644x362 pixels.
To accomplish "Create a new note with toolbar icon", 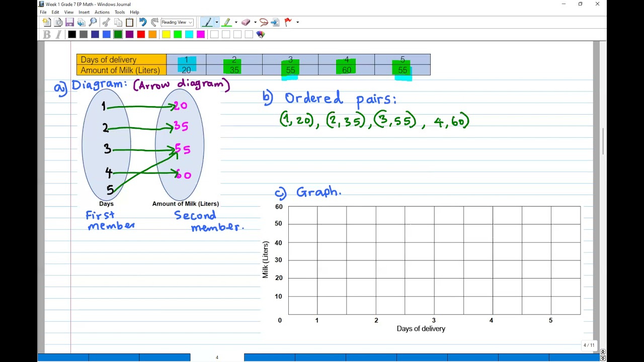I will point(46,22).
